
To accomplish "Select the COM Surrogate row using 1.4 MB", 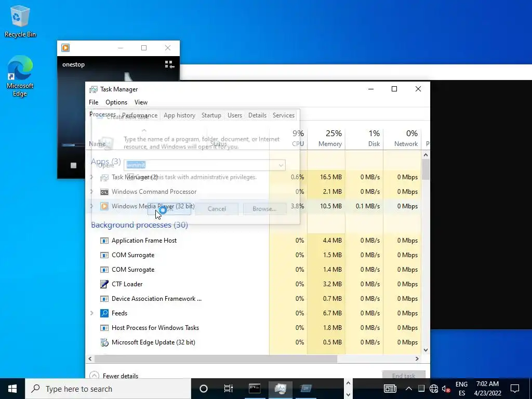I will click(x=253, y=270).
